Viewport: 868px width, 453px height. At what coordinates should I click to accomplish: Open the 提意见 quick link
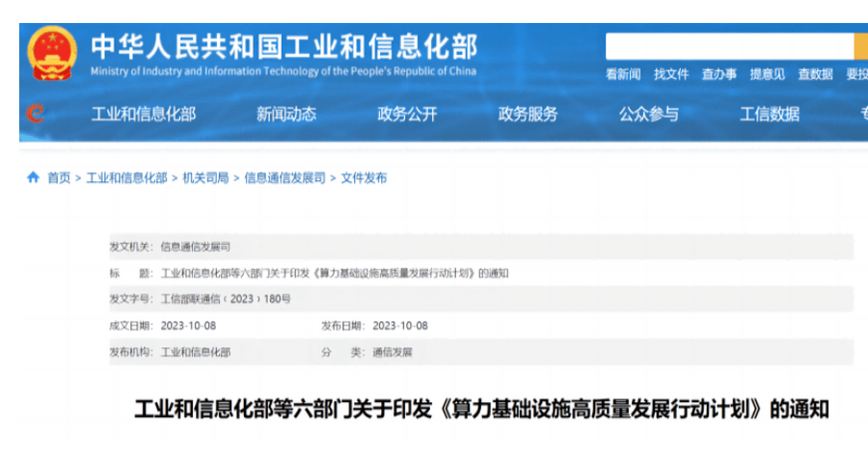click(768, 74)
